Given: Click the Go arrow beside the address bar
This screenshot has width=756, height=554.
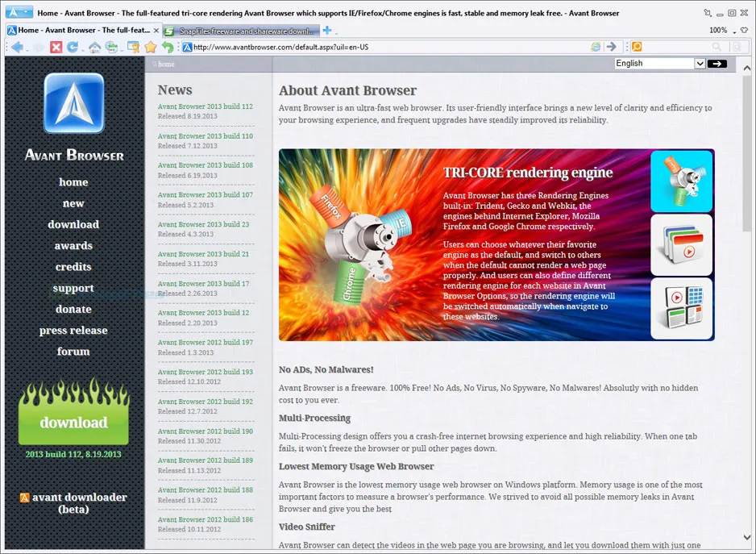Looking at the screenshot, I should click(x=612, y=47).
